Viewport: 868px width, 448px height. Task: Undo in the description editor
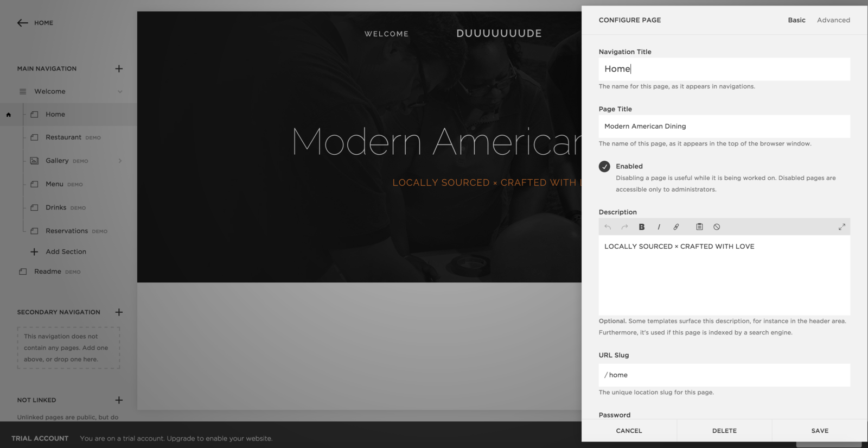(x=608, y=227)
